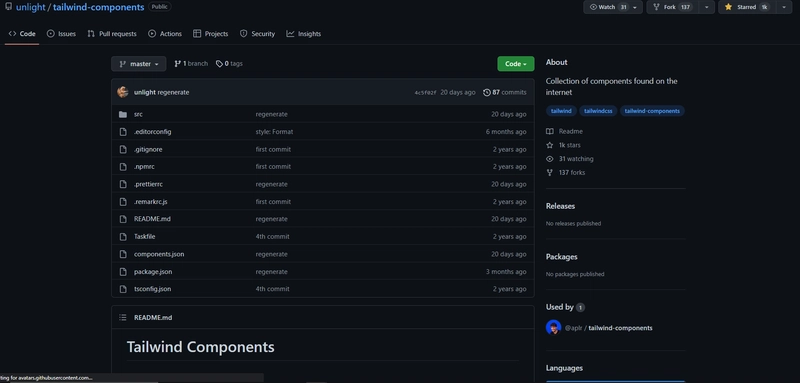Open the package.json file

153,272
